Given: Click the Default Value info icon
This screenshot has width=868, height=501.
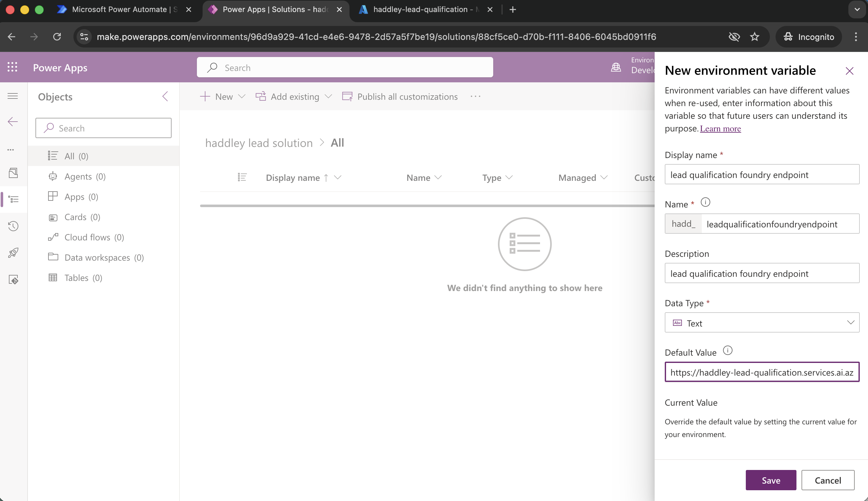Looking at the screenshot, I should pos(728,351).
